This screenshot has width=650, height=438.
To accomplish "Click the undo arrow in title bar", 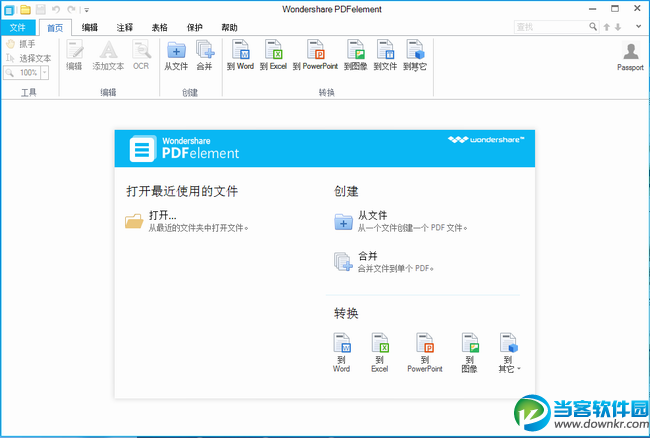I will point(56,10).
